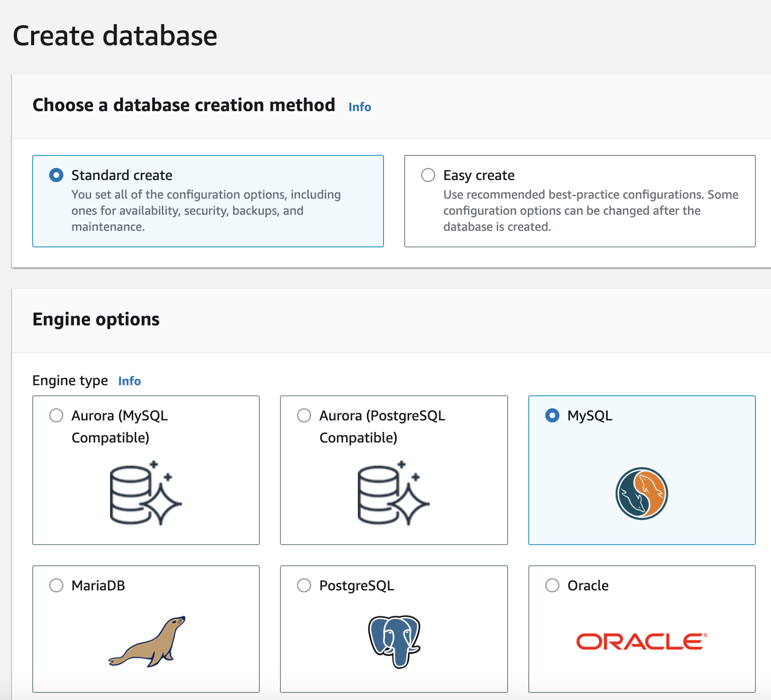The height and width of the screenshot is (700, 771).
Task: Click the 'Engine options' section heading
Action: (x=96, y=319)
